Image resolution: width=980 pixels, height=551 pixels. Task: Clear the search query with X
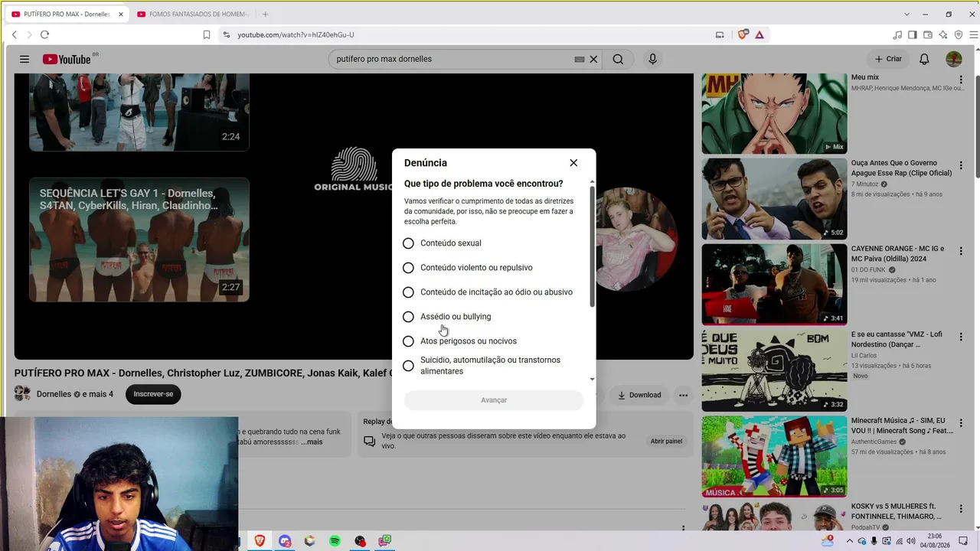tap(593, 59)
